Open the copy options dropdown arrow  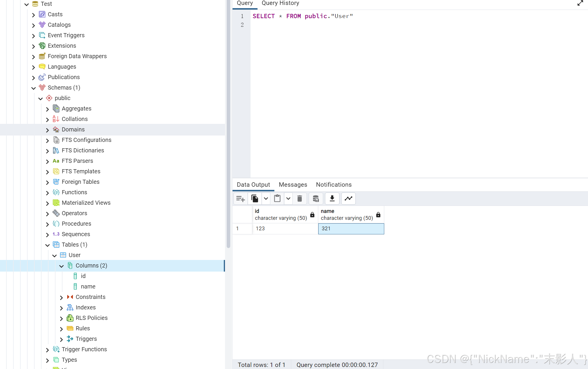[266, 199]
